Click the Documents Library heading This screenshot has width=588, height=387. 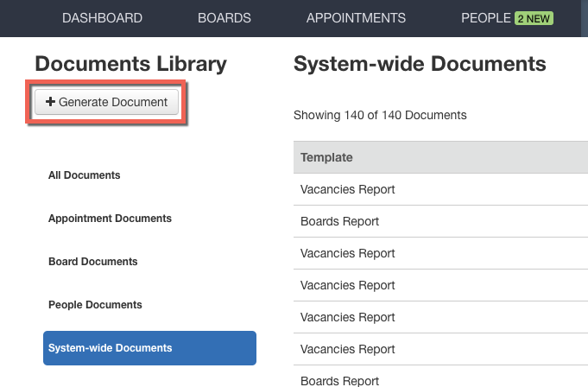[131, 63]
